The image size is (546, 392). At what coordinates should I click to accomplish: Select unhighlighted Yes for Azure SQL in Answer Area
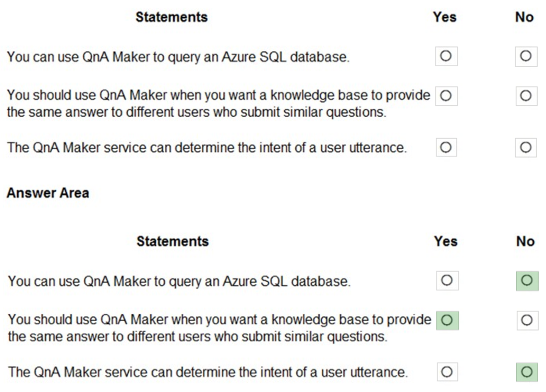click(447, 280)
